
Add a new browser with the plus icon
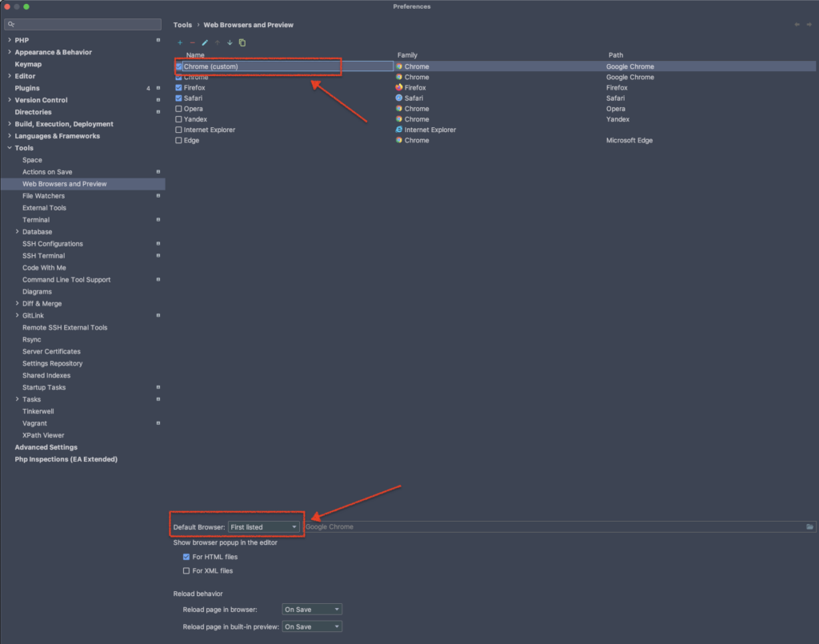click(x=179, y=42)
